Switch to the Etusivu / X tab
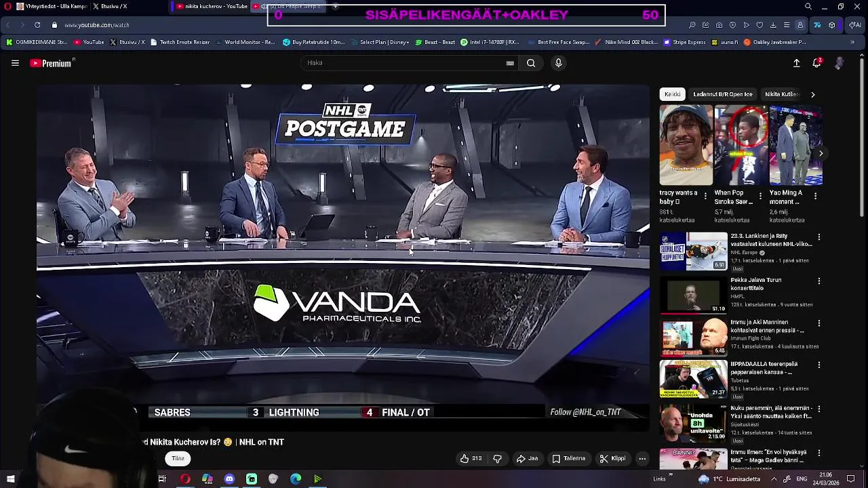The height and width of the screenshot is (488, 868). pos(110,7)
